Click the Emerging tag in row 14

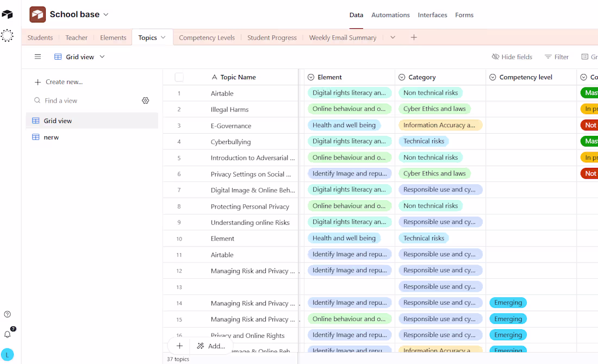pyautogui.click(x=508, y=303)
